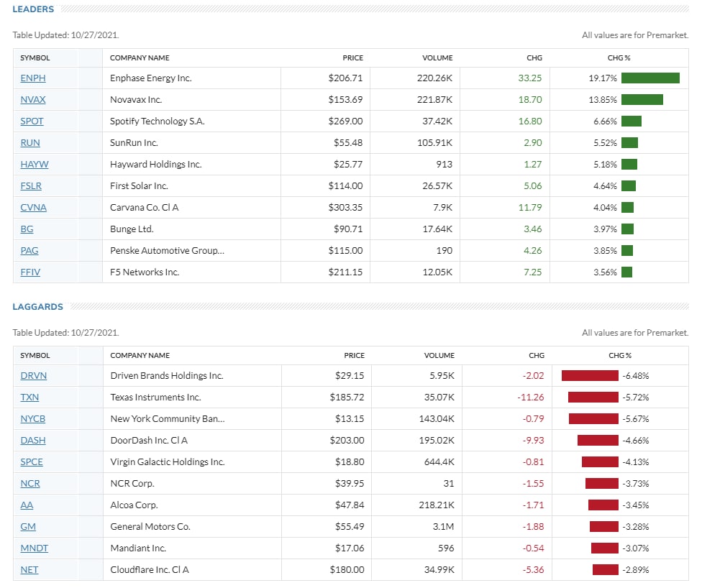Screen dimensions: 702x588
Task: Open the DRVN symbol link
Action: tap(33, 375)
